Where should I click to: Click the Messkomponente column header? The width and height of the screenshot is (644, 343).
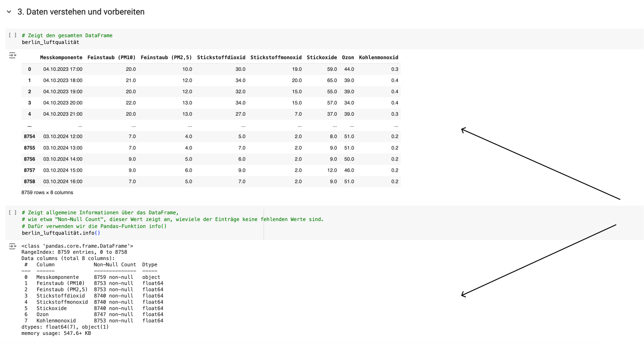point(61,57)
